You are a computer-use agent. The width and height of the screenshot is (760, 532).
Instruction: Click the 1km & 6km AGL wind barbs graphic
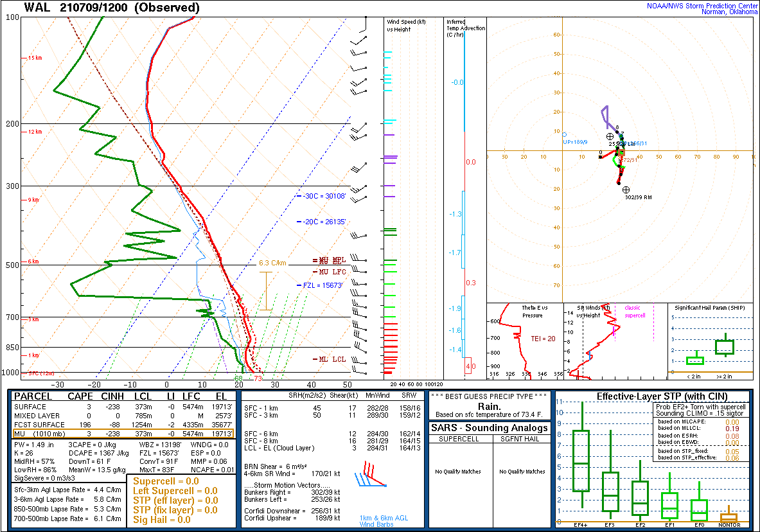click(370, 474)
